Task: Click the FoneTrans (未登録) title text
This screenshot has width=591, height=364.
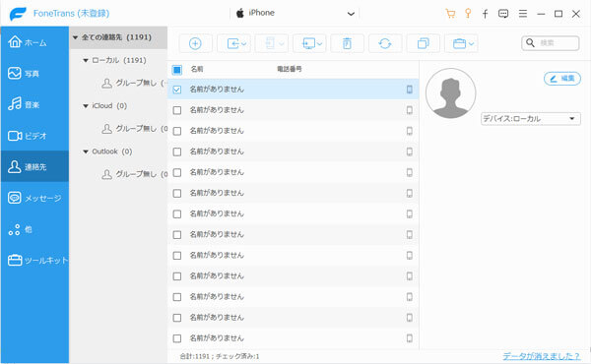Action: pyautogui.click(x=71, y=14)
